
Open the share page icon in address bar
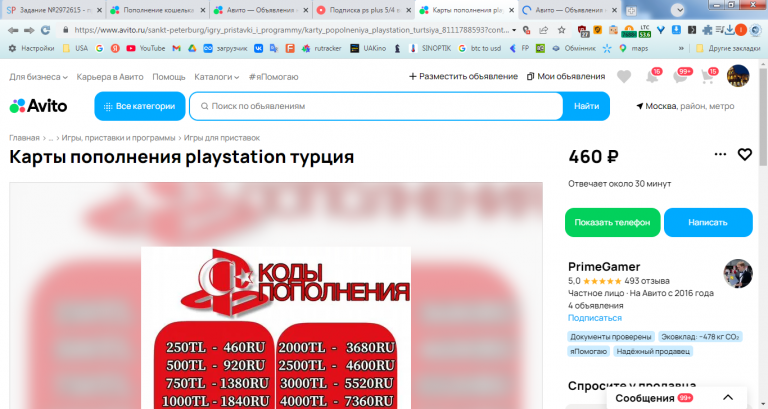(x=544, y=30)
